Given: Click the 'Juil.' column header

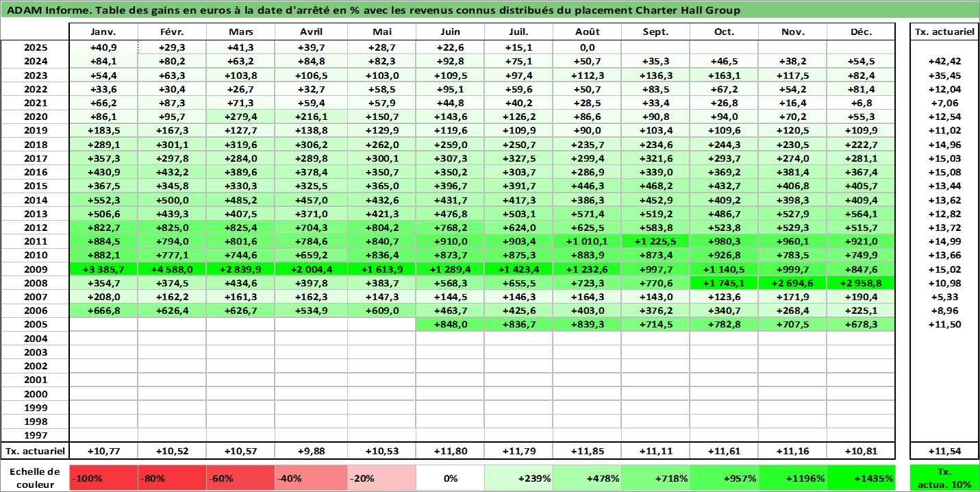Looking at the screenshot, I should click(x=518, y=32).
